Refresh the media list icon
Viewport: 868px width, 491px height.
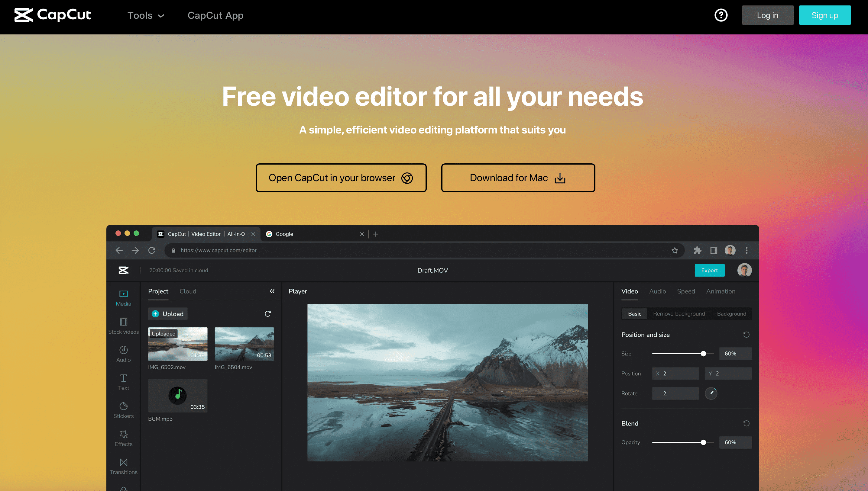point(267,314)
